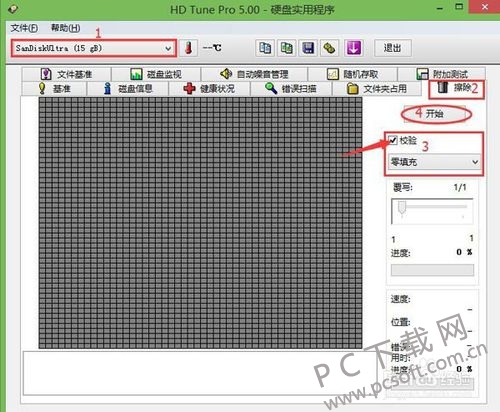This screenshot has width=500, height=412.
Task: Expand the 零填充 erase method dropdown
Action: click(x=434, y=162)
